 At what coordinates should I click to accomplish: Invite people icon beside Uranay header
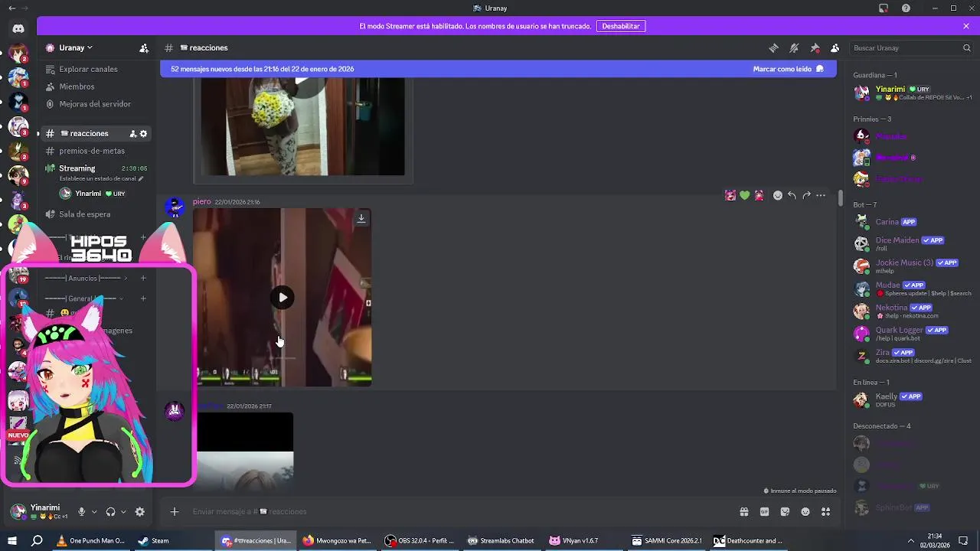coord(144,47)
